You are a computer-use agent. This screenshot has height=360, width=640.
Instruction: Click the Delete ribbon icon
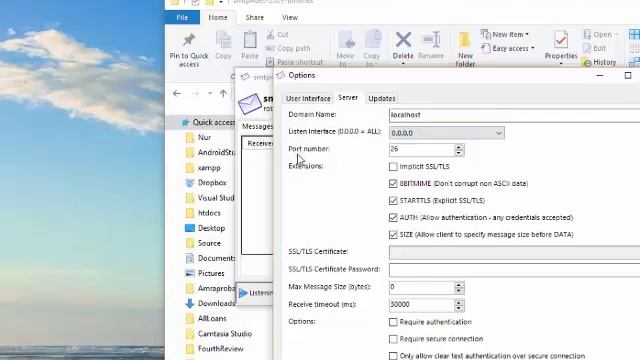point(403,40)
